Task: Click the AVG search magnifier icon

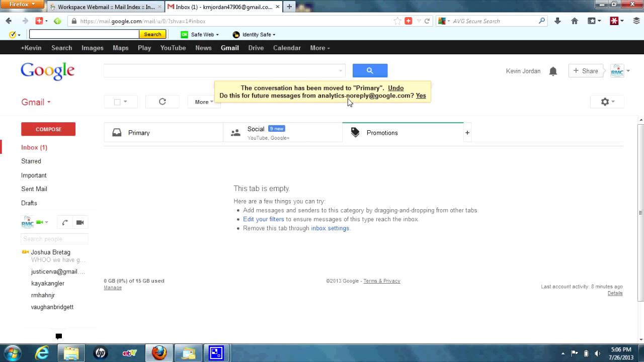Action: tap(542, 21)
